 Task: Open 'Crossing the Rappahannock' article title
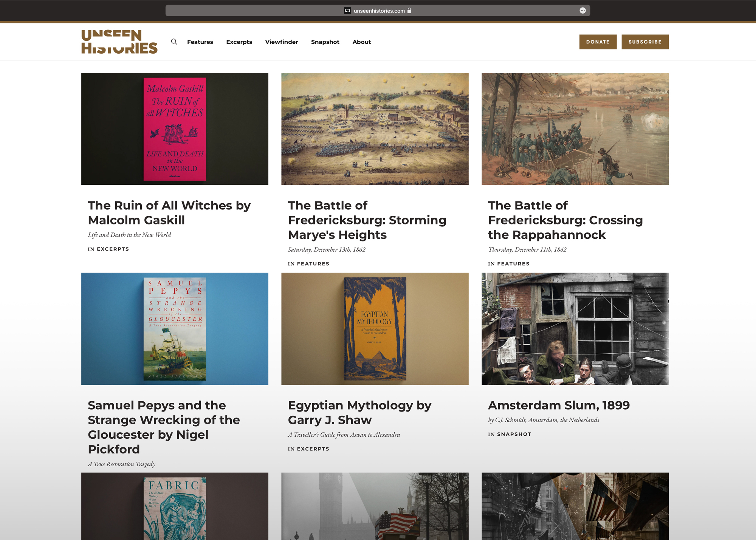[x=565, y=220]
